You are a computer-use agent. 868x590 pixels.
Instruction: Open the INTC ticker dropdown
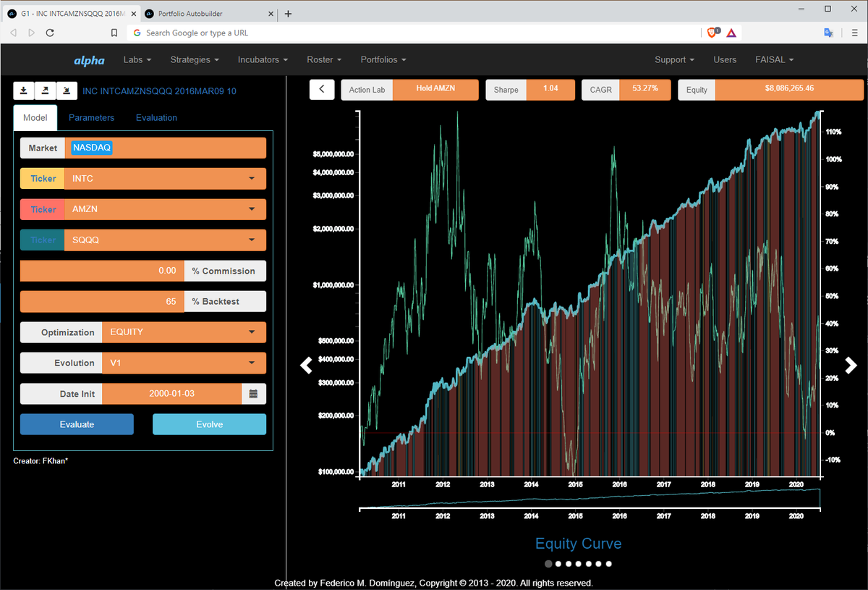[165, 179]
